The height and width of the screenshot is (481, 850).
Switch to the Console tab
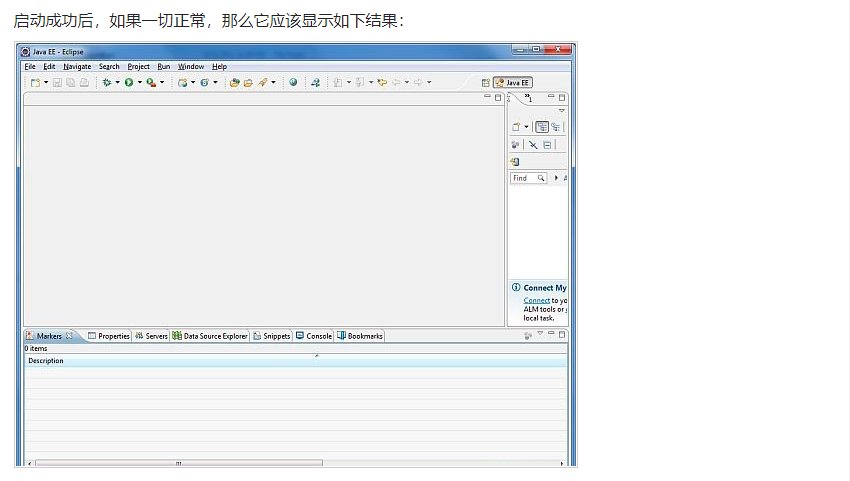314,336
